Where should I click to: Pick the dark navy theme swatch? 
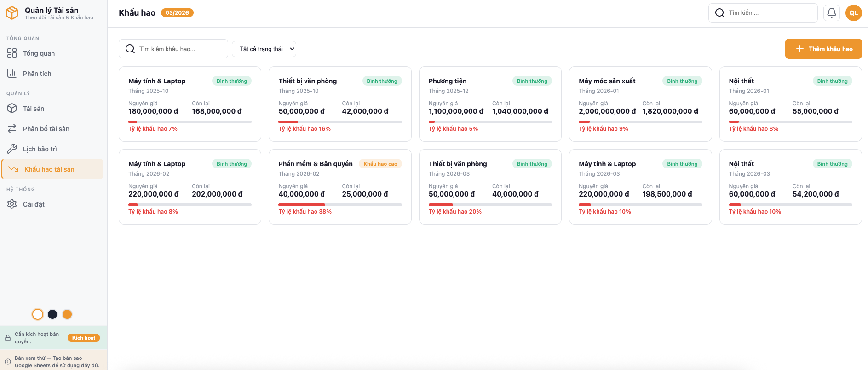pyautogui.click(x=52, y=314)
